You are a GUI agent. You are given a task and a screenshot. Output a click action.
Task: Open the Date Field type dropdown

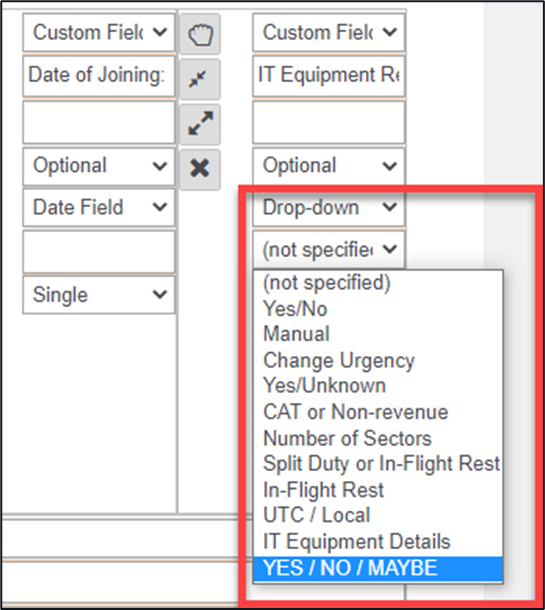99,207
